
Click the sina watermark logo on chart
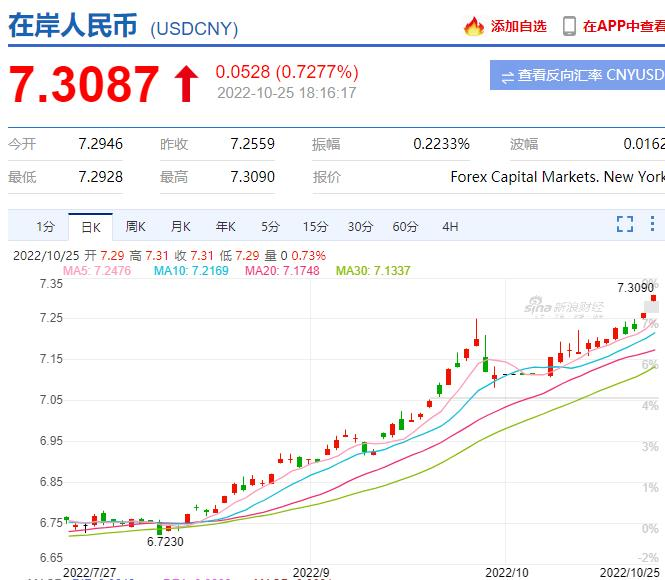coord(563,307)
